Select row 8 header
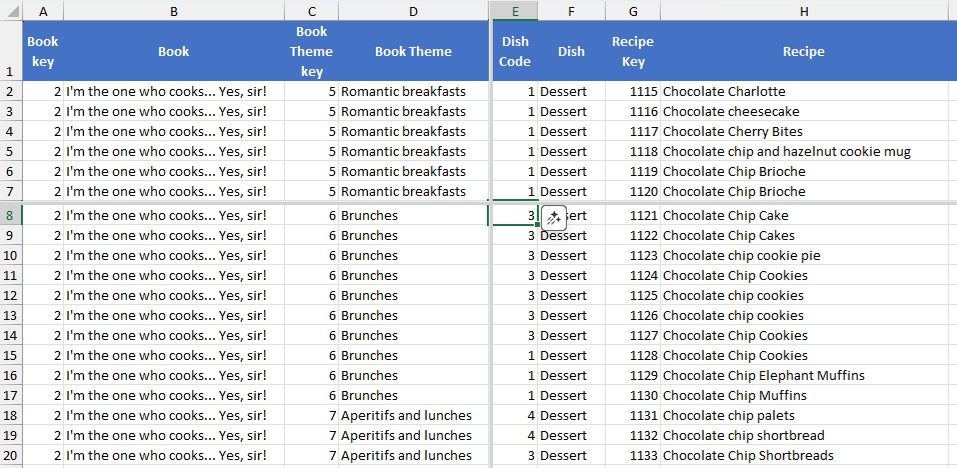This screenshot has width=957, height=468. pos(11,216)
